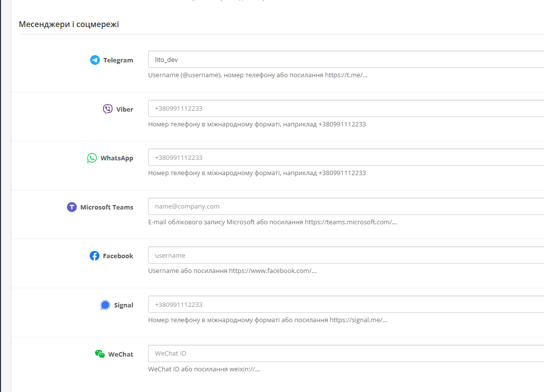Click the hint mentioning https://teams.microsoft.com/

[272, 222]
